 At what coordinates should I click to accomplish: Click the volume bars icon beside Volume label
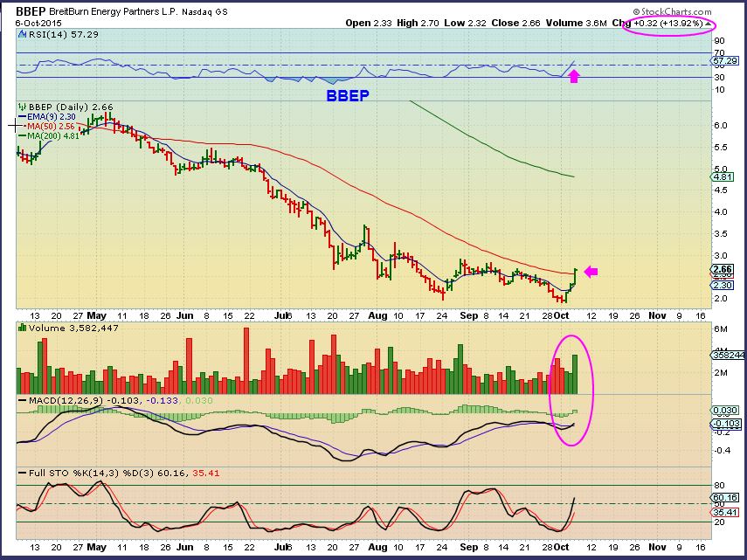[22, 328]
